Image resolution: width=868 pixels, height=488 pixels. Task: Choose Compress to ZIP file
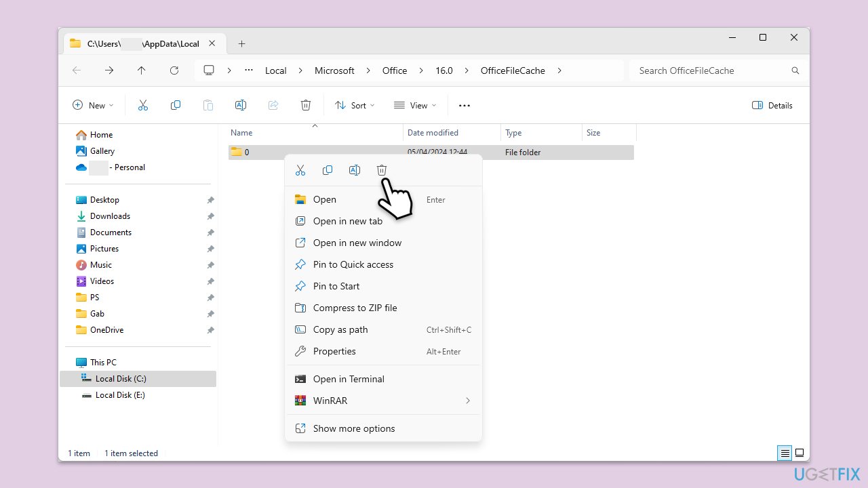[x=383, y=308]
